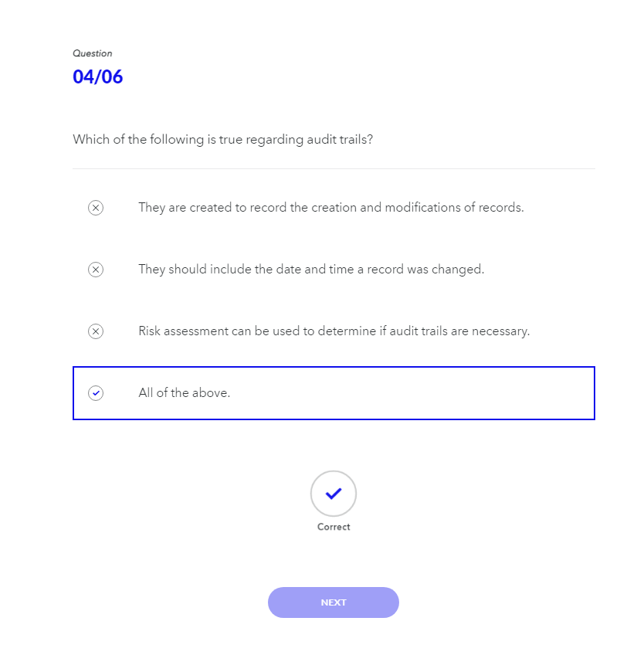This screenshot has height=672, width=637.
Task: Click the large blue Correct checkmark circle
Action: click(334, 494)
